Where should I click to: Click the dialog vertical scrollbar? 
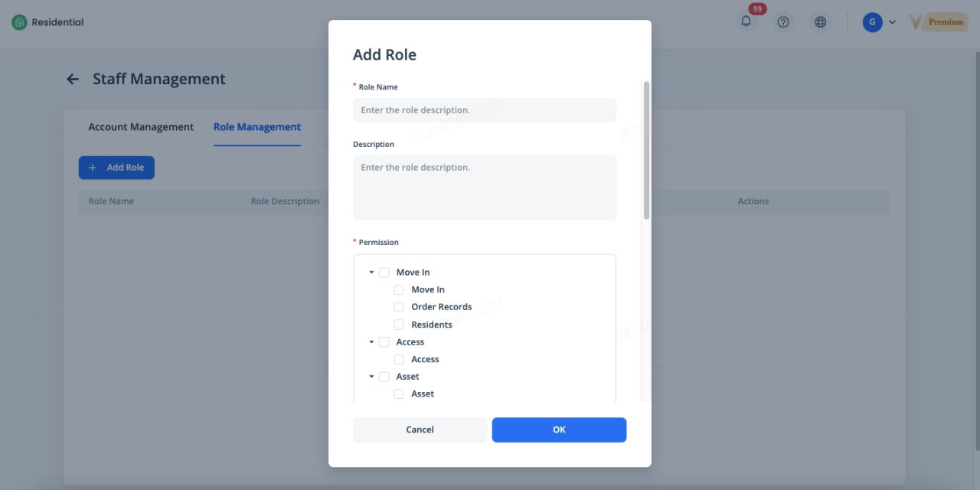pos(646,150)
